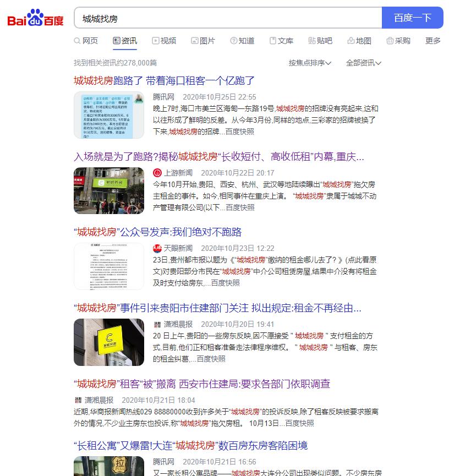Screen dimensions: 471x476
Task: Open the 视频 video search tab
Action: click(164, 41)
